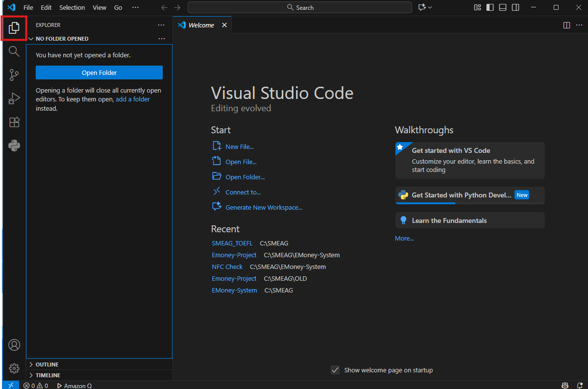588x389 pixels.
Task: Open the Search view in activity bar
Action: pyautogui.click(x=14, y=51)
